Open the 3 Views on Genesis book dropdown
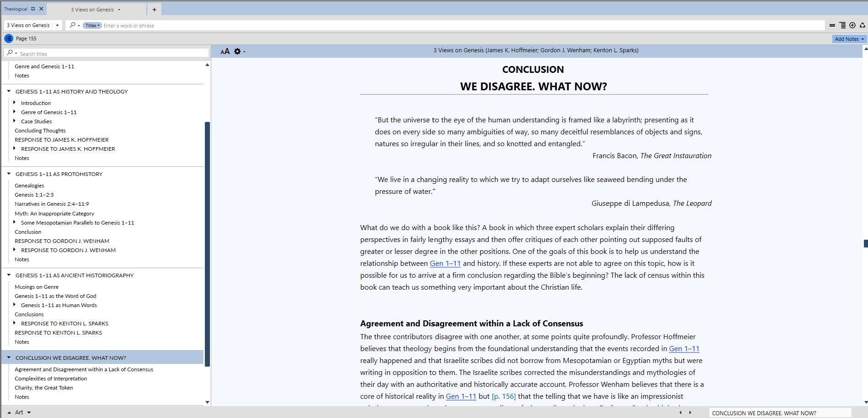The height and width of the screenshot is (418, 868). (x=57, y=26)
